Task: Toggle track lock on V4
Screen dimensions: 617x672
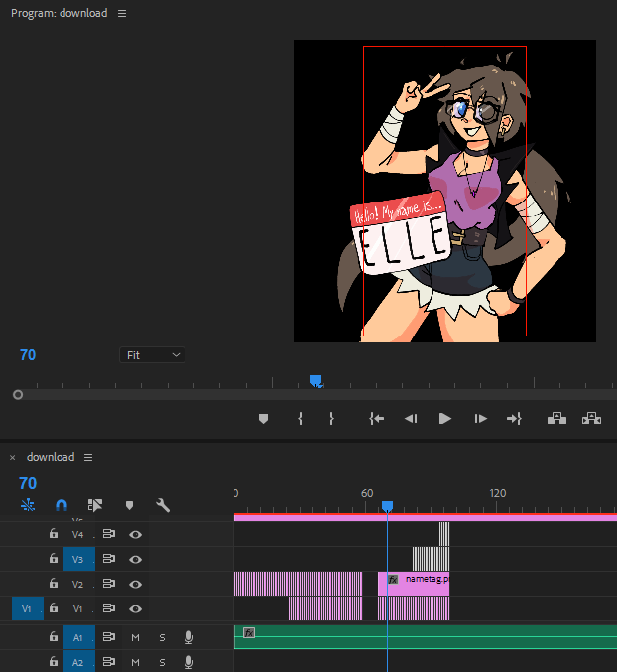Action: tap(54, 534)
